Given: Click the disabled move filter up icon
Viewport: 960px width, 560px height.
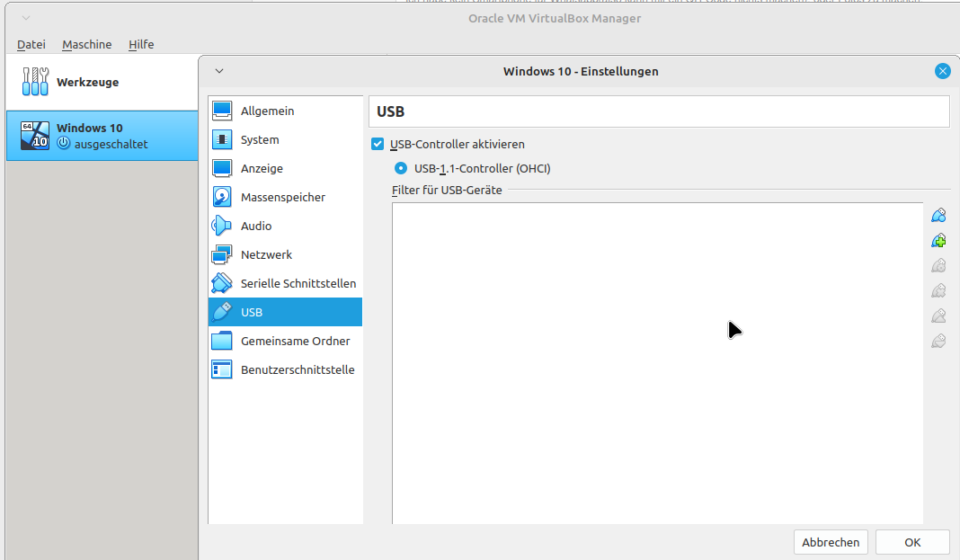Looking at the screenshot, I should (x=938, y=316).
